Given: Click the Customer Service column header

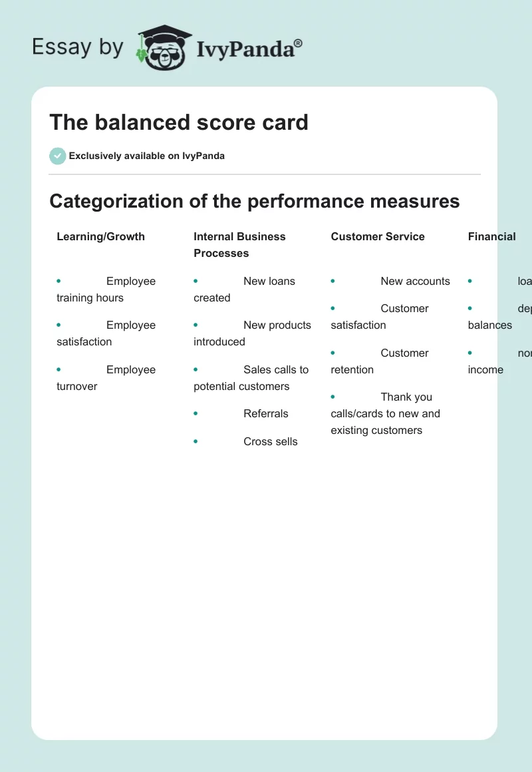Looking at the screenshot, I should pos(378,236).
